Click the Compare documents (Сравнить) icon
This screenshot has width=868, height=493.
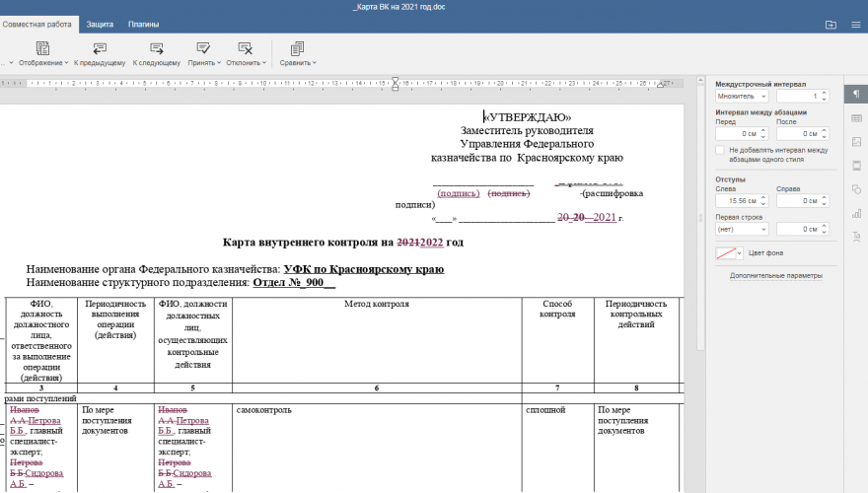click(x=297, y=48)
